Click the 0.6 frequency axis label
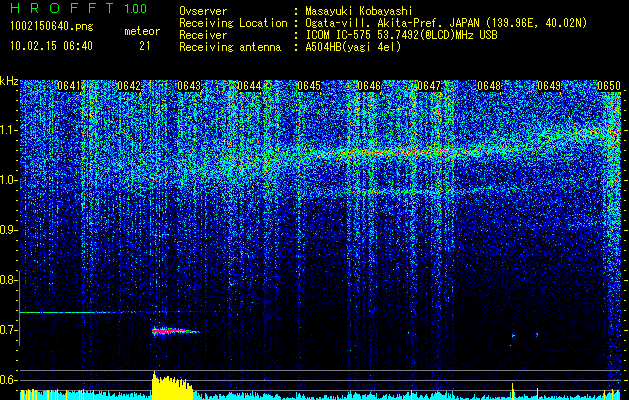Image resolution: width=629 pixels, height=400 pixels. pos(9,380)
